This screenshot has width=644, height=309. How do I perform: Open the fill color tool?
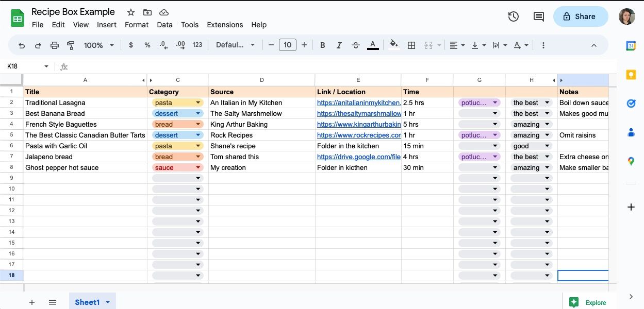(393, 45)
